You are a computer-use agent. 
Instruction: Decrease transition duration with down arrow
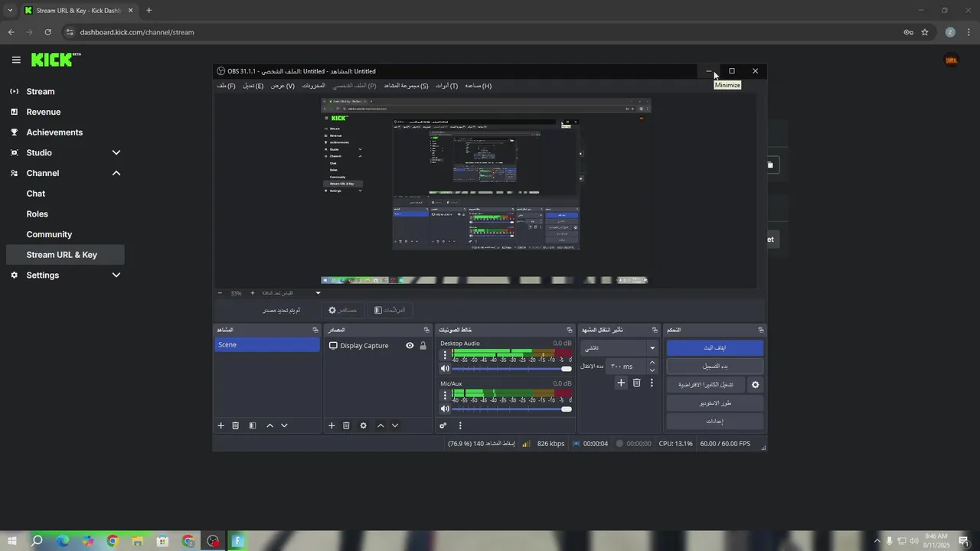tap(652, 370)
